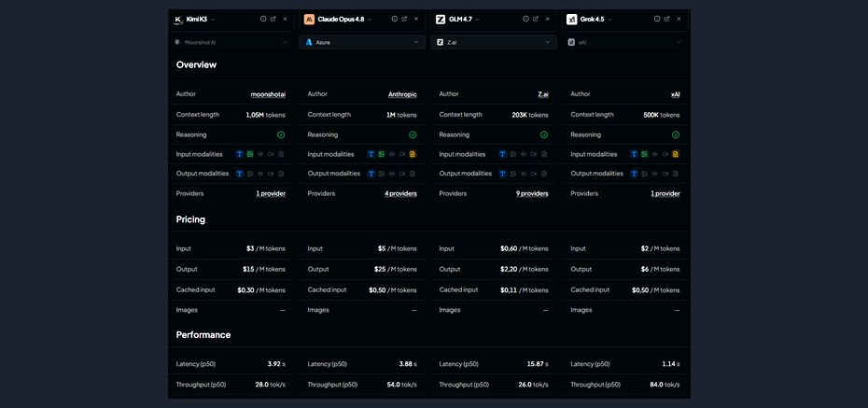Image resolution: width=868 pixels, height=408 pixels.
Task: Open the Azure provider dropdown
Action: pos(362,42)
